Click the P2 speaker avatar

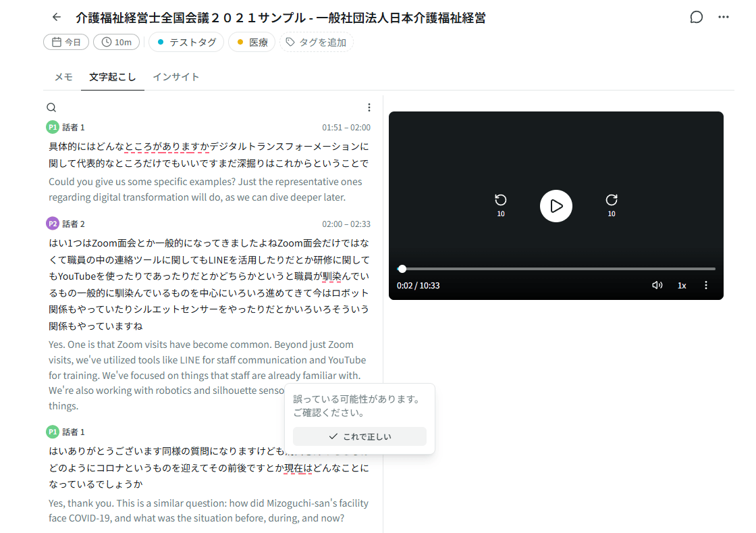(x=53, y=224)
